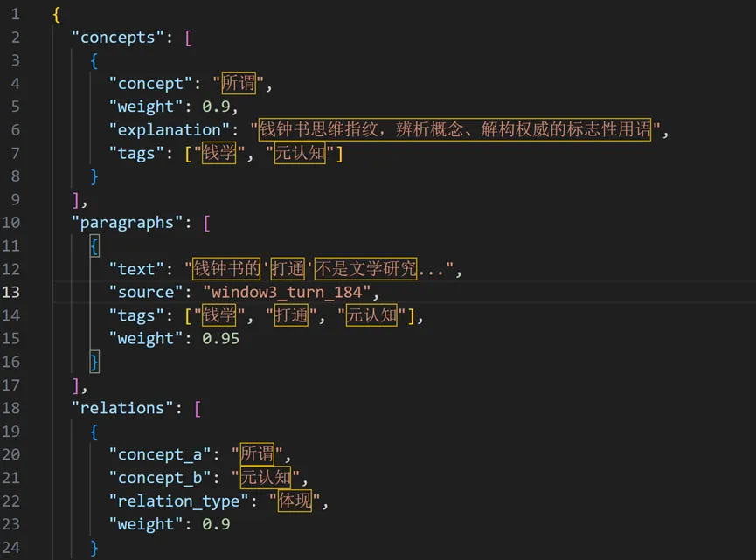Click the opening curly brace on line 1

pos(57,15)
